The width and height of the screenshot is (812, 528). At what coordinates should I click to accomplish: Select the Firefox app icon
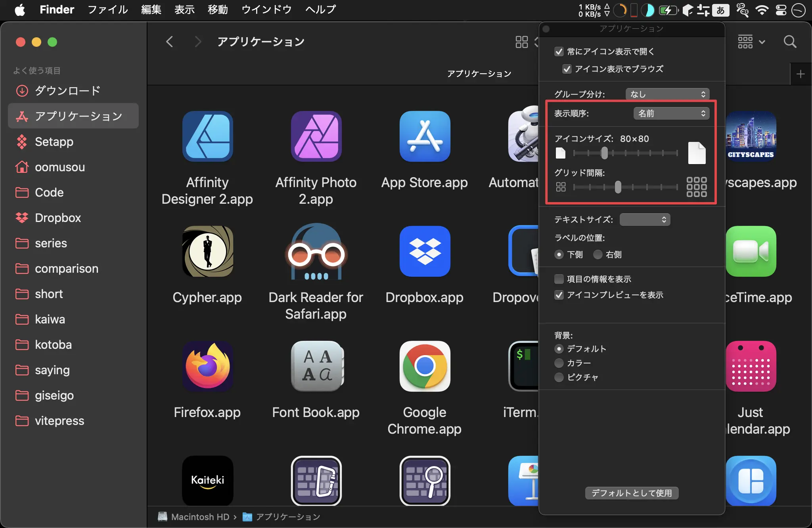(x=207, y=366)
